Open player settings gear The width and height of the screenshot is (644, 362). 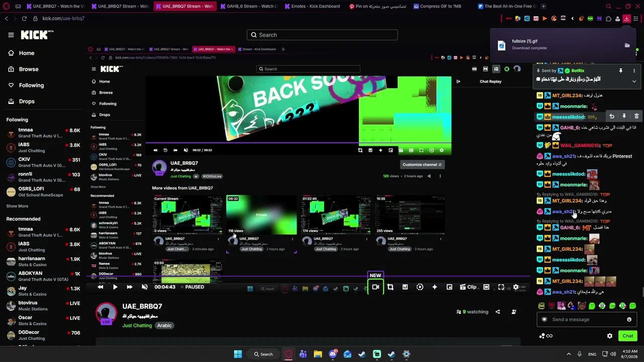point(516,287)
